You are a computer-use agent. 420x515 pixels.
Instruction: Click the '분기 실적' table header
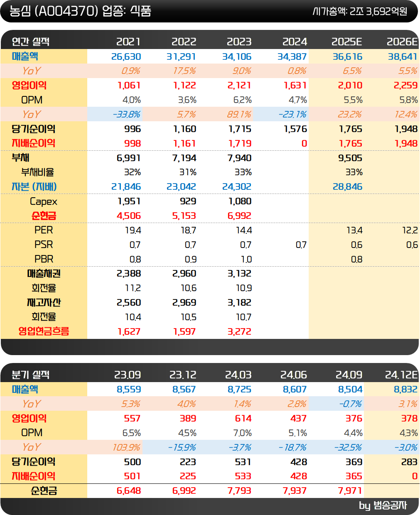click(31, 375)
